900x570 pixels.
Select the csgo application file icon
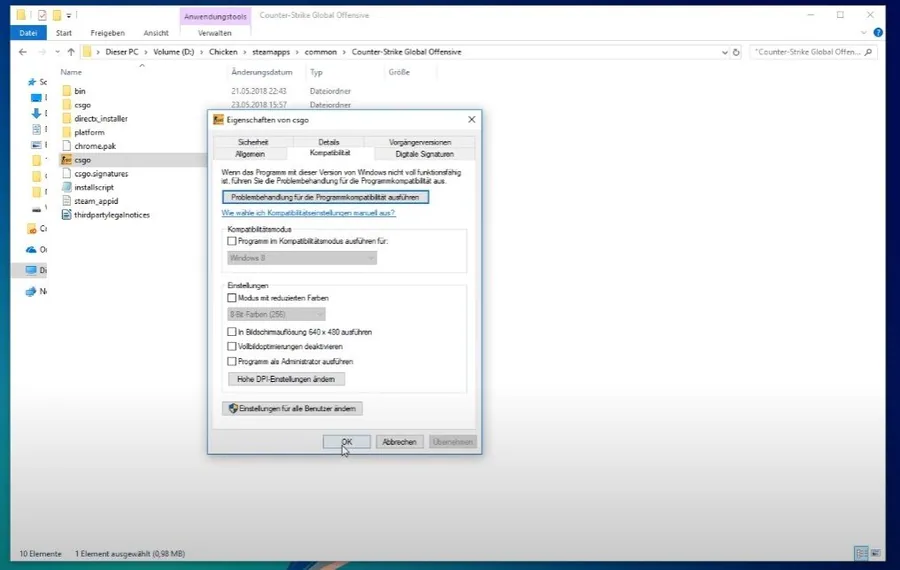click(67, 160)
